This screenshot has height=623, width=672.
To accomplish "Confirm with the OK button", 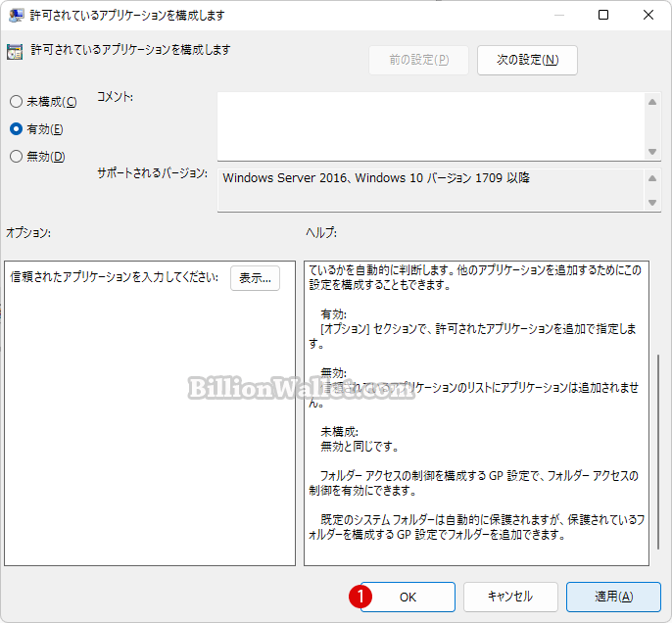I will coord(408,597).
